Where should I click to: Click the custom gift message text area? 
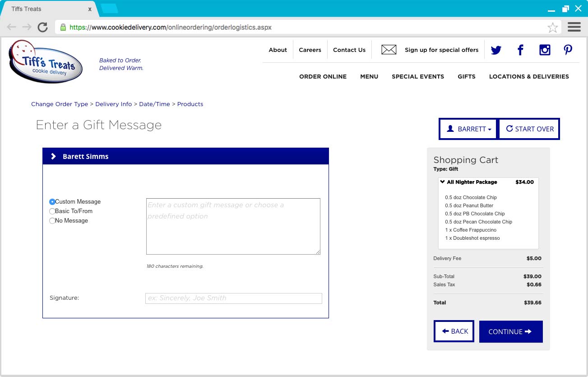point(233,226)
